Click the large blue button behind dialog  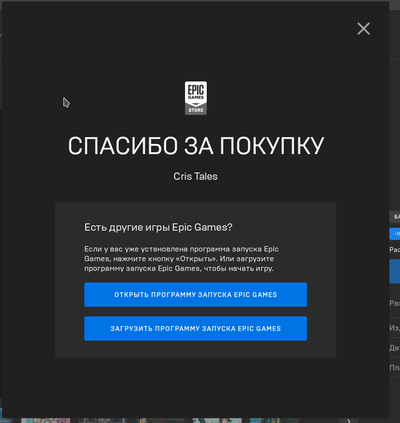click(395, 271)
